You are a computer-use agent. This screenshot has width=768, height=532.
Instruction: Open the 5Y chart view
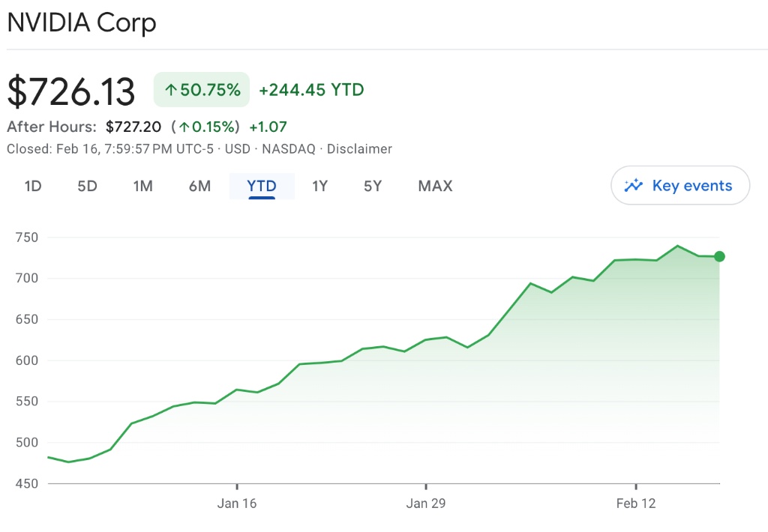(x=373, y=186)
